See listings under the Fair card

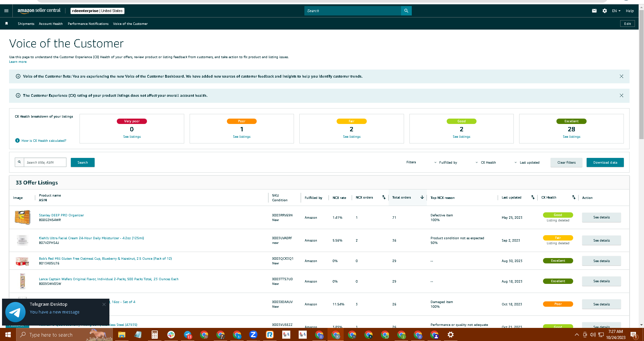tap(352, 137)
